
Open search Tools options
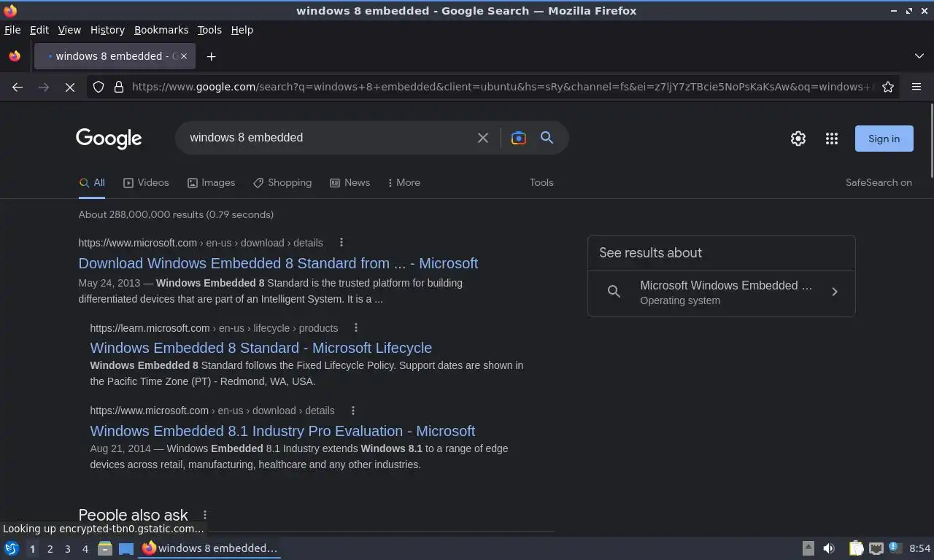click(x=541, y=183)
